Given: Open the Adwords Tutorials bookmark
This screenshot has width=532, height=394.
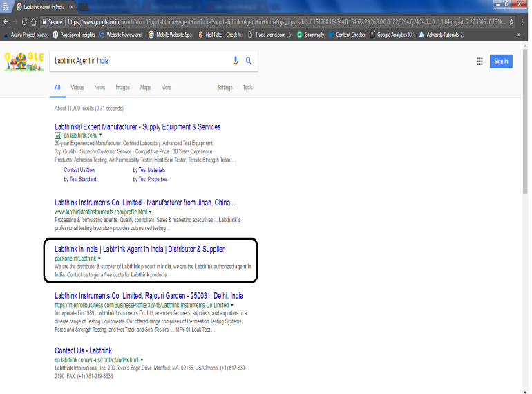Looking at the screenshot, I should (441, 35).
